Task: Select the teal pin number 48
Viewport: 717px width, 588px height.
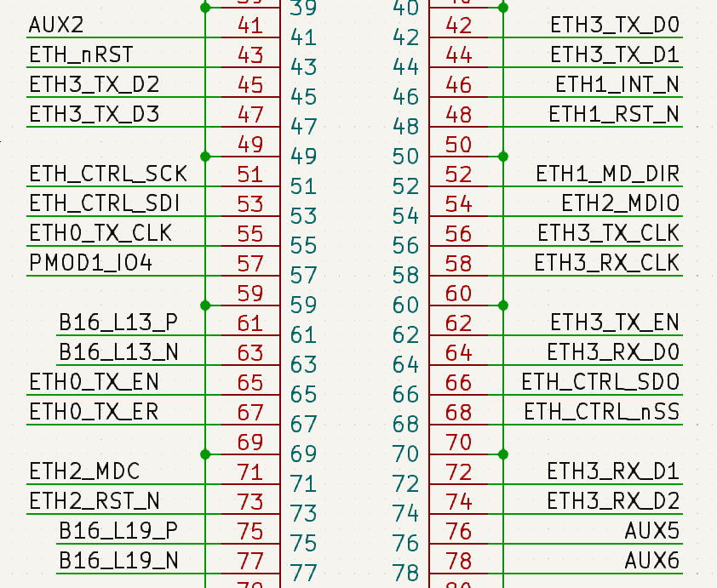Action: [x=405, y=127]
